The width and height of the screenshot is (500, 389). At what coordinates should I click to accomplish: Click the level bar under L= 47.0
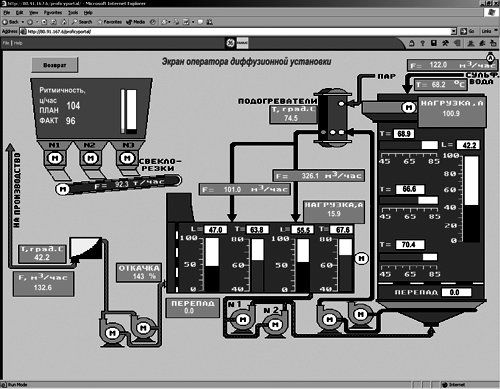[x=212, y=264]
